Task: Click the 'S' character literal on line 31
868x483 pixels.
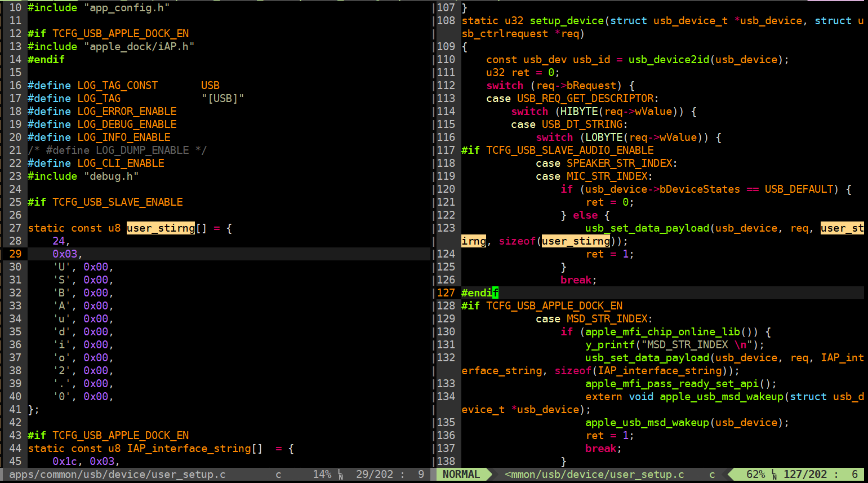Action: coord(61,280)
